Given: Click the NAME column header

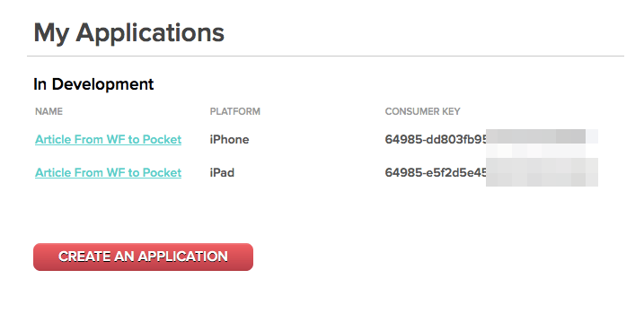Looking at the screenshot, I should pos(49,111).
